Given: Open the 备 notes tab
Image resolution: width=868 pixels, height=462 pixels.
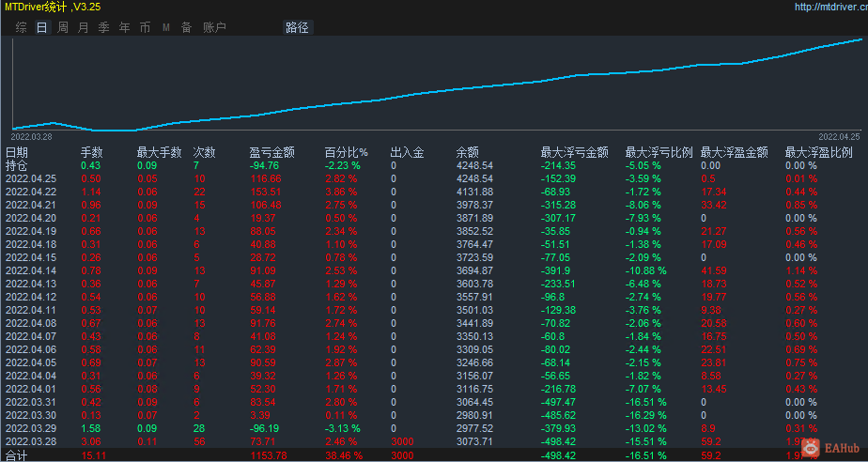Looking at the screenshot, I should 187,27.
